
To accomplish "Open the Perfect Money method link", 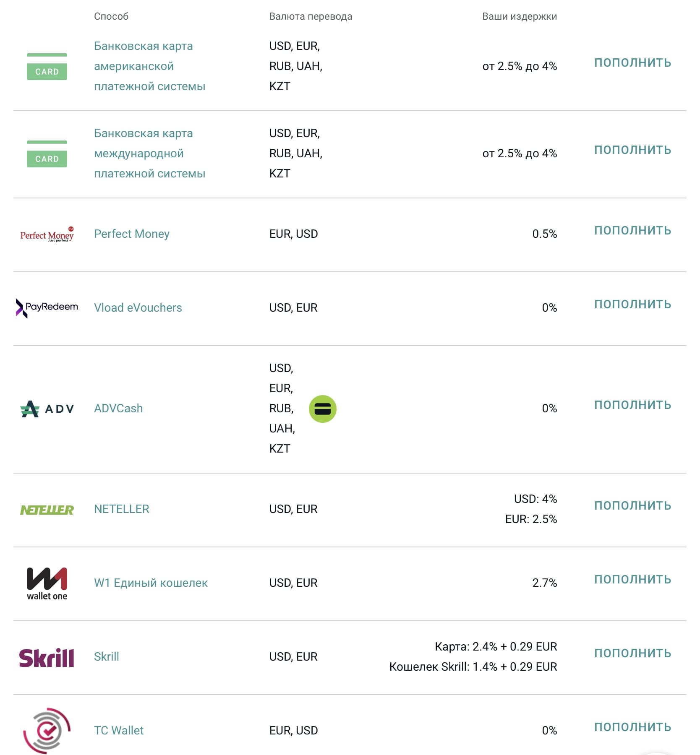I will coord(132,234).
